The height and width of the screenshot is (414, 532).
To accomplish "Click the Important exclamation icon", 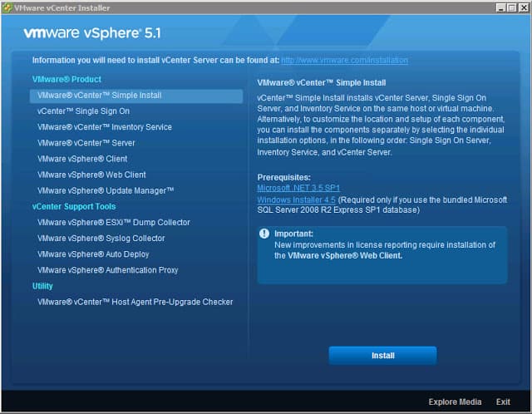I will pyautogui.click(x=264, y=234).
